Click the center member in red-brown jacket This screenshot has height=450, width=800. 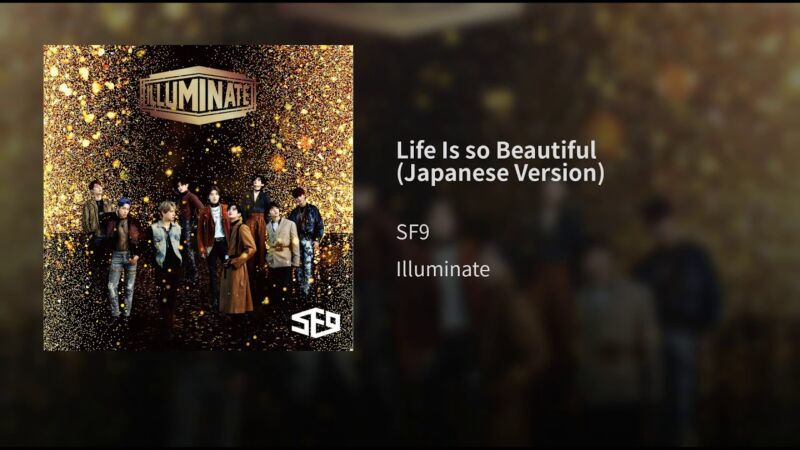point(212,240)
